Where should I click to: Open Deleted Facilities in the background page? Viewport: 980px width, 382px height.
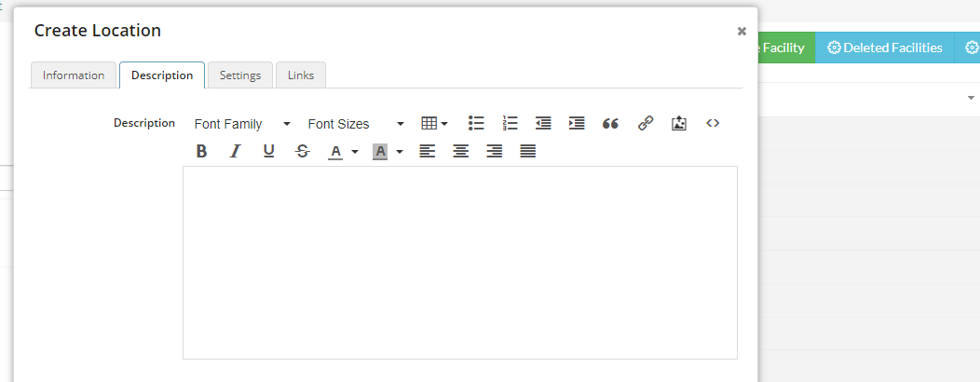[884, 48]
